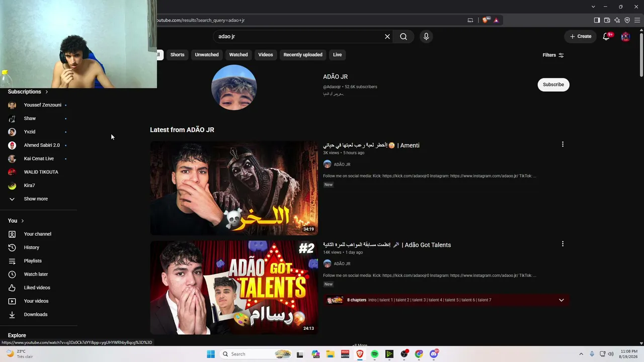
Task: Click the Create button
Action: pyautogui.click(x=581, y=36)
